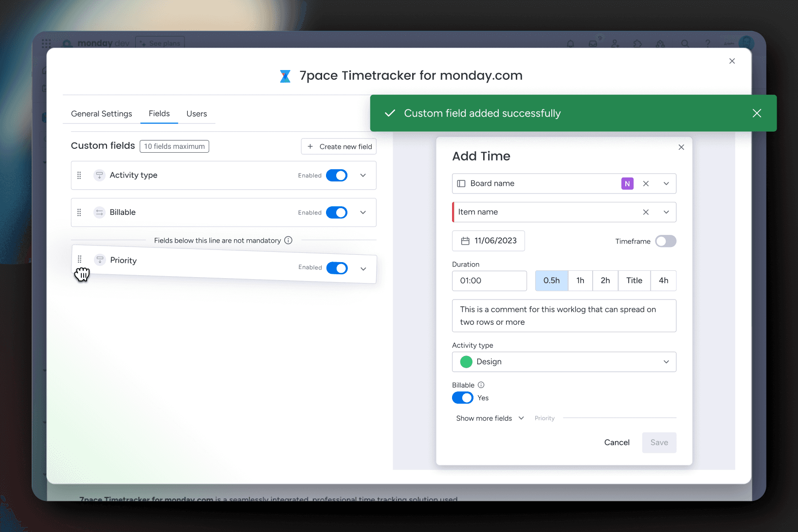Click the Duration 01:00 input
This screenshot has height=532, width=798.
[490, 281]
